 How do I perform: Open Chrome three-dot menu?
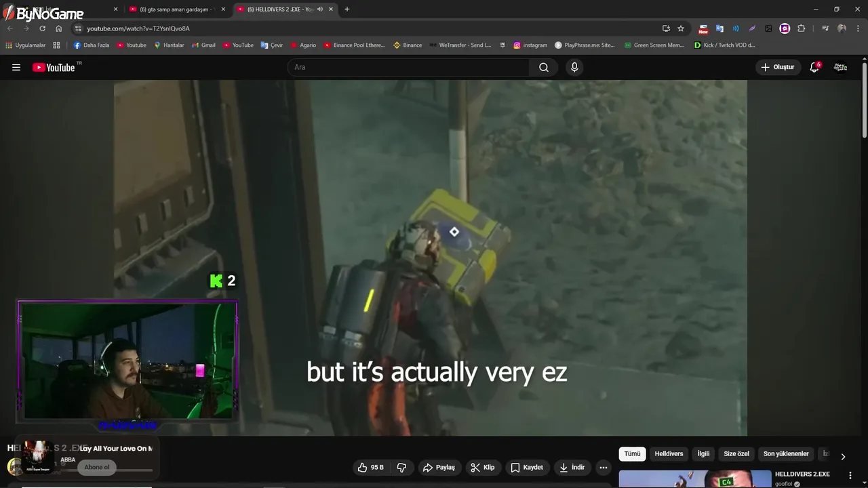coord(857,28)
